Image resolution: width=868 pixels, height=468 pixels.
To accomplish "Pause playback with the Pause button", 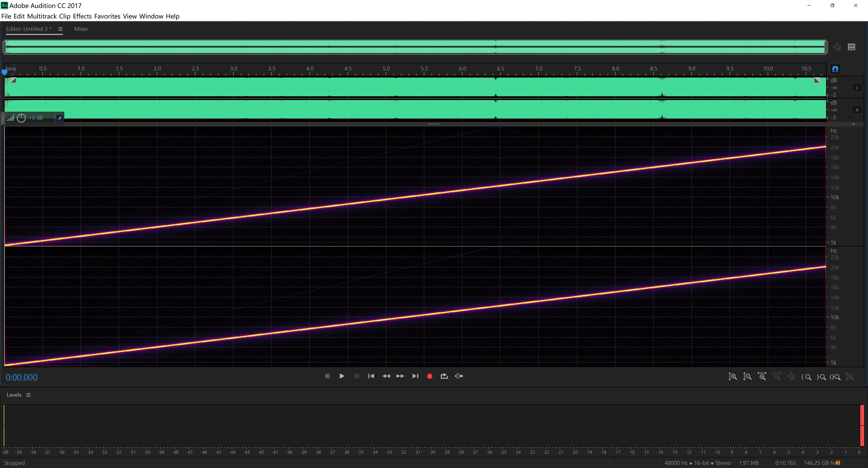I will click(x=357, y=376).
